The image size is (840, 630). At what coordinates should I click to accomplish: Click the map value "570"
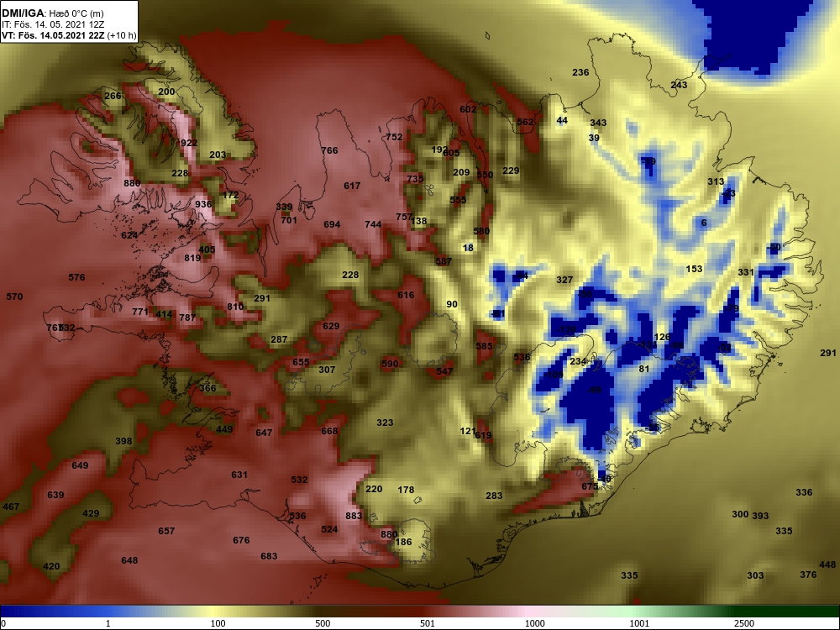[x=14, y=297]
